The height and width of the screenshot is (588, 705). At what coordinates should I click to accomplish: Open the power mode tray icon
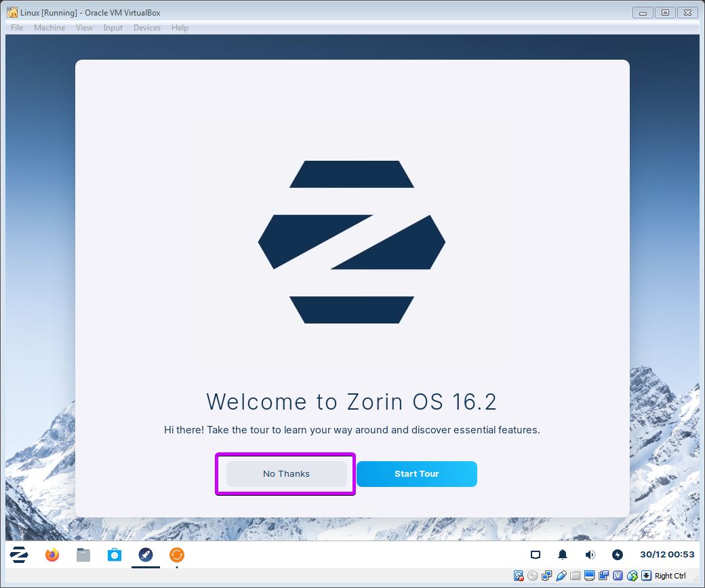(x=618, y=555)
